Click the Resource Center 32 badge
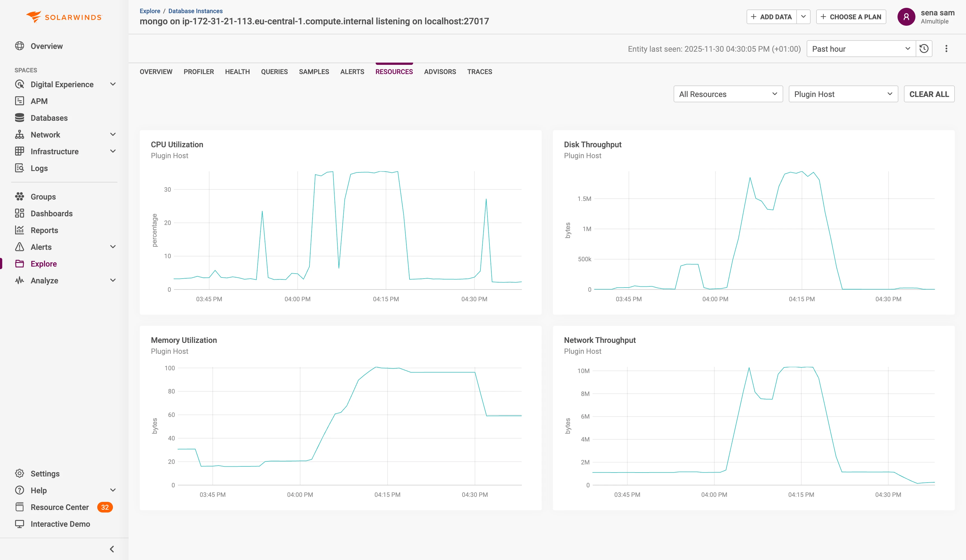This screenshot has height=560, width=966. click(x=105, y=507)
